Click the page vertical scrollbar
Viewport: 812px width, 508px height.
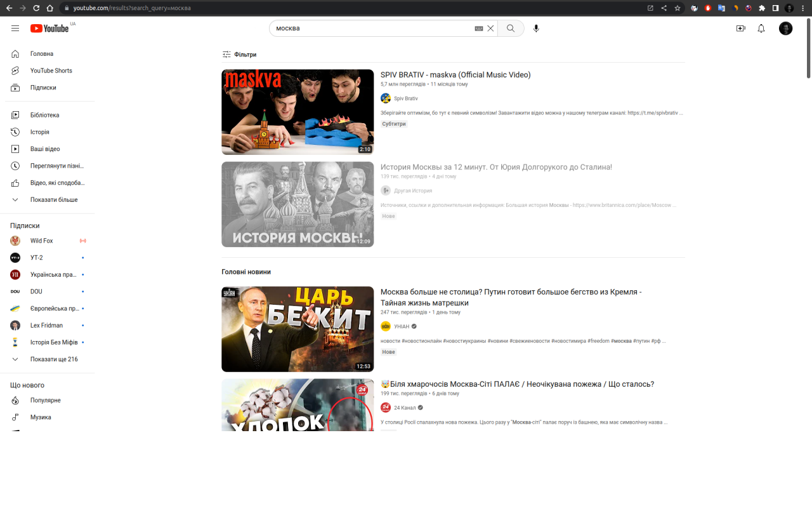click(808, 48)
